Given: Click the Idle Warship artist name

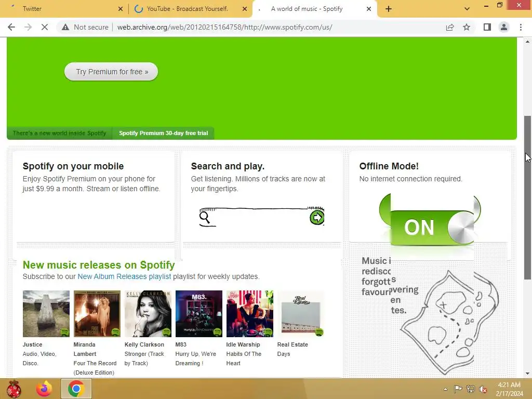Looking at the screenshot, I should tap(243, 344).
